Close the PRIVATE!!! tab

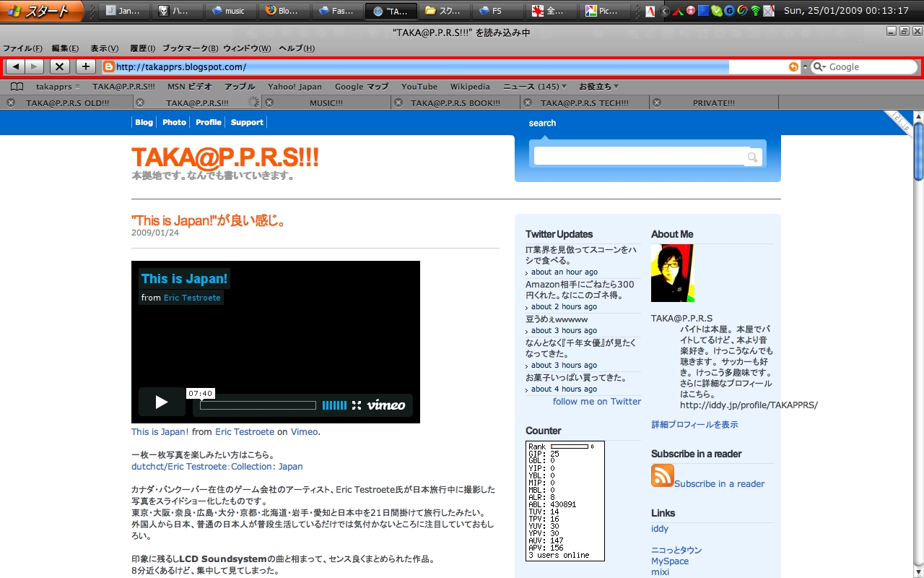click(x=658, y=103)
